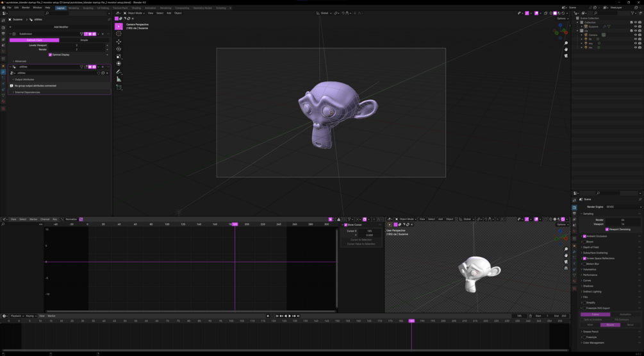Toggle X-ray in main viewport header
The image size is (644, 356).
(x=545, y=13)
